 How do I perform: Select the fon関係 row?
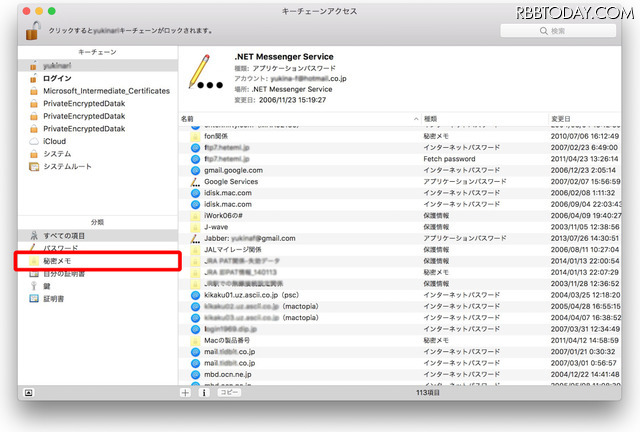(x=400, y=136)
